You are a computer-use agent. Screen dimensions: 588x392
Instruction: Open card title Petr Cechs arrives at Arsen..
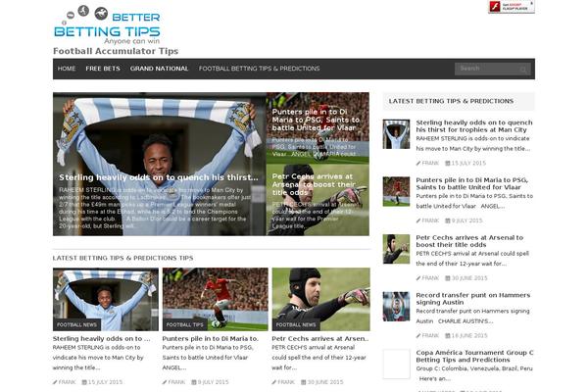[319, 338]
